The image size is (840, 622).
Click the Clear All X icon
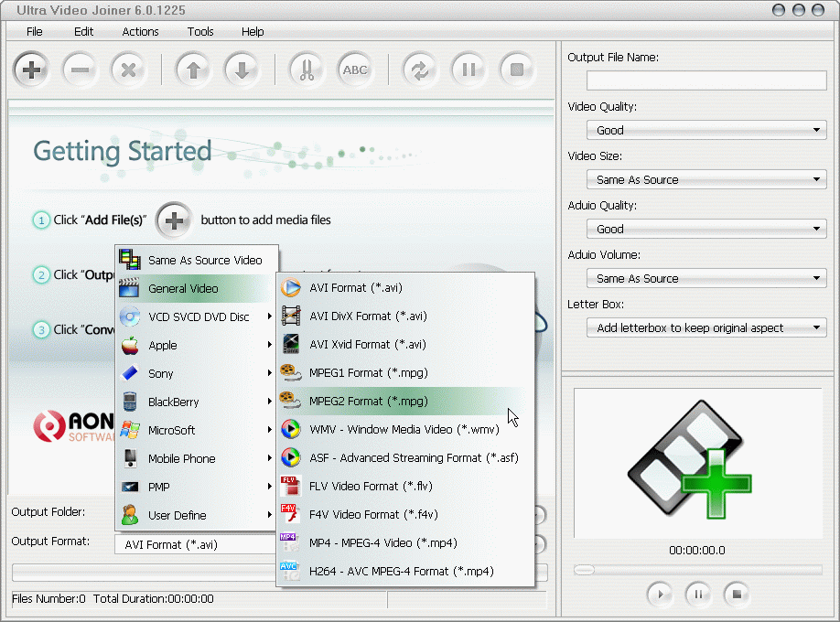pyautogui.click(x=128, y=69)
